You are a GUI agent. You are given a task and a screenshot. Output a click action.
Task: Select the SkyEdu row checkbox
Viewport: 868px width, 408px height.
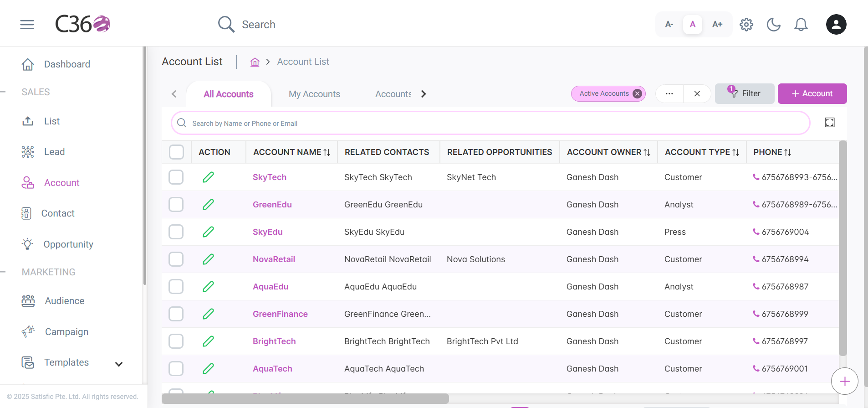tap(176, 232)
